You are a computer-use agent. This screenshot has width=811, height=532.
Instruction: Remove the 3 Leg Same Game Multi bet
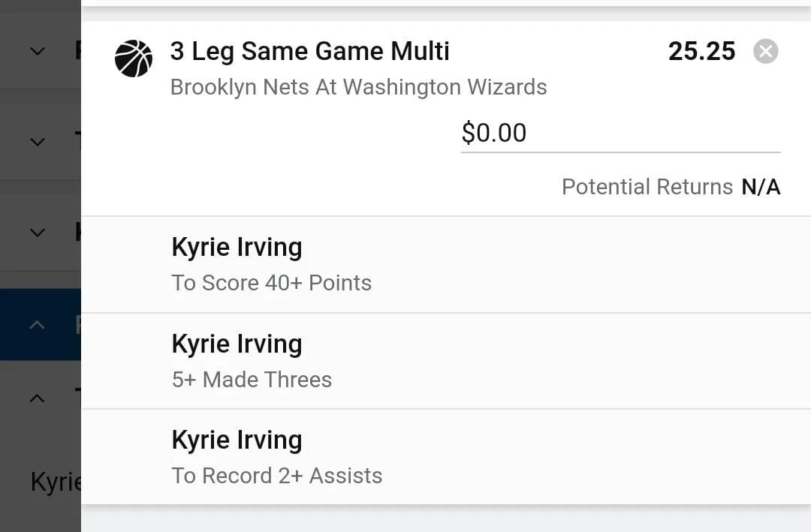765,52
